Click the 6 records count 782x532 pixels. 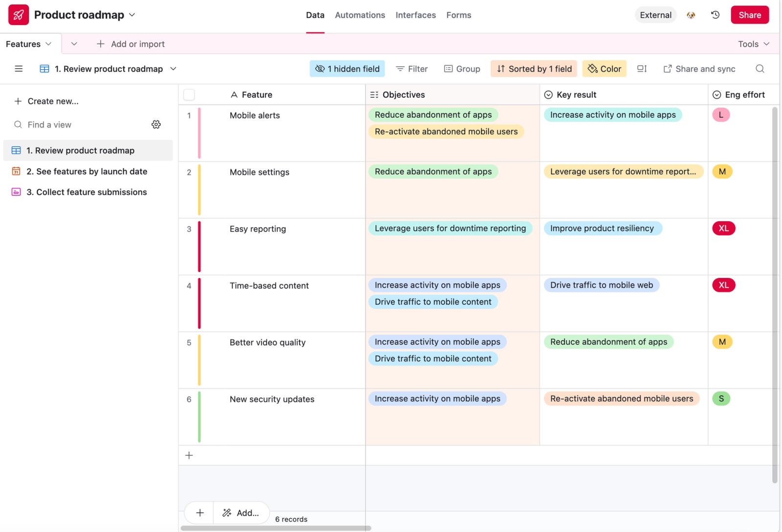coord(291,519)
